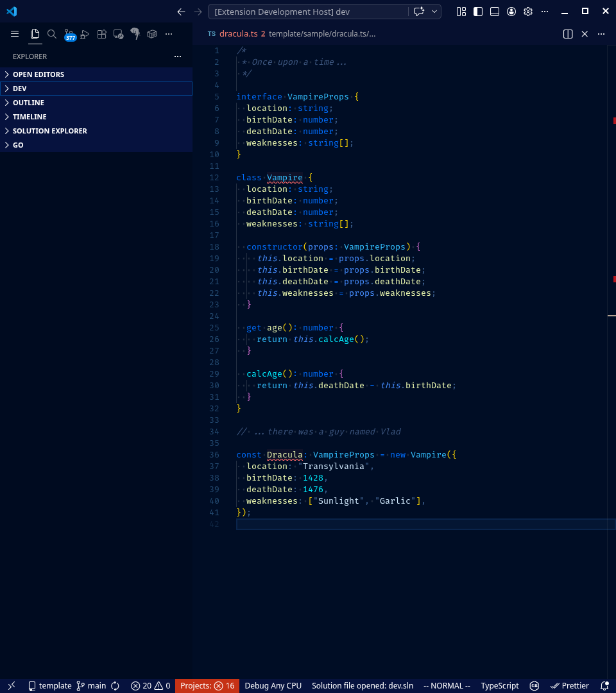The width and height of the screenshot is (616, 693).
Task: Expand the Open Editors section
Action: 96,74
